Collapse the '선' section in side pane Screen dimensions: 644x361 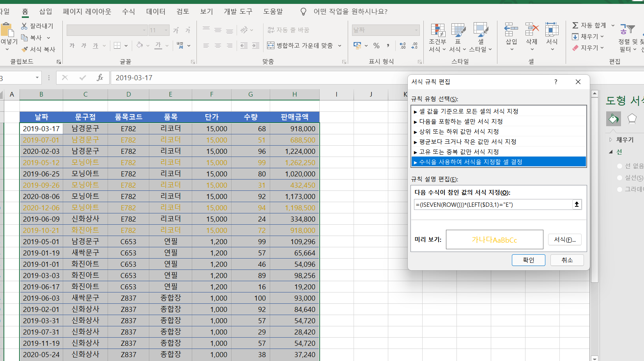[611, 152]
